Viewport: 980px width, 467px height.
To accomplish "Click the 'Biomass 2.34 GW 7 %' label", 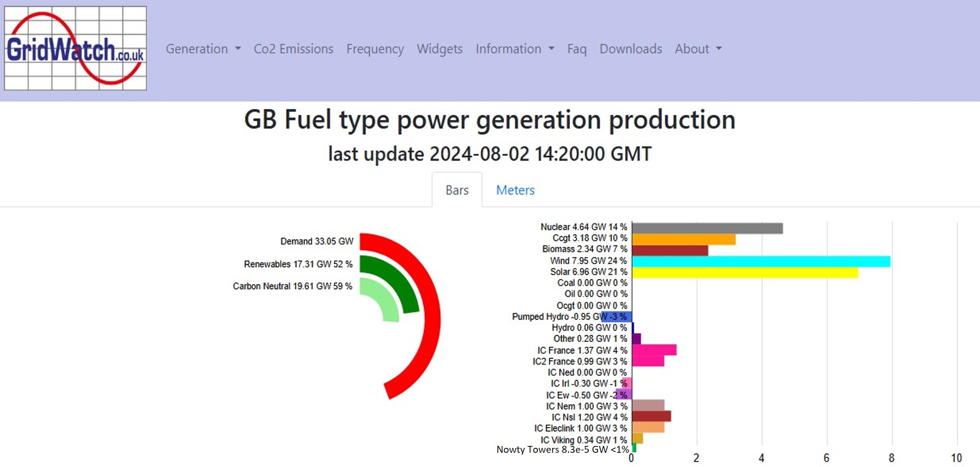I will [585, 249].
